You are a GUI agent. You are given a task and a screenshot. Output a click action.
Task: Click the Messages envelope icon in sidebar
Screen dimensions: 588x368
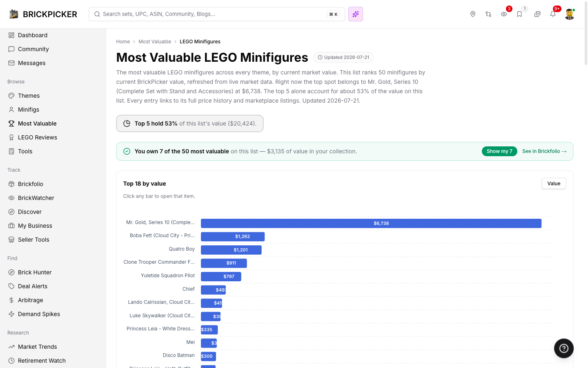[x=11, y=63]
